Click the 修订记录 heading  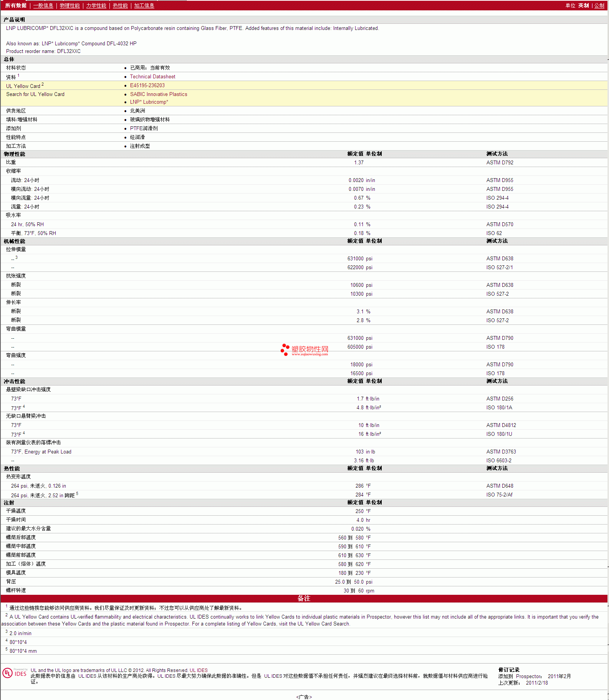point(509,670)
